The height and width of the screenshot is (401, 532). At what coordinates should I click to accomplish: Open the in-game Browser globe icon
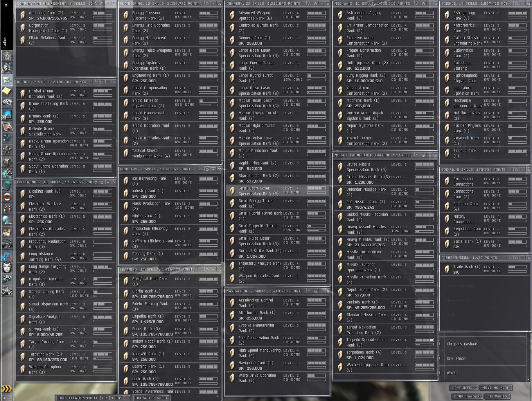click(7, 220)
